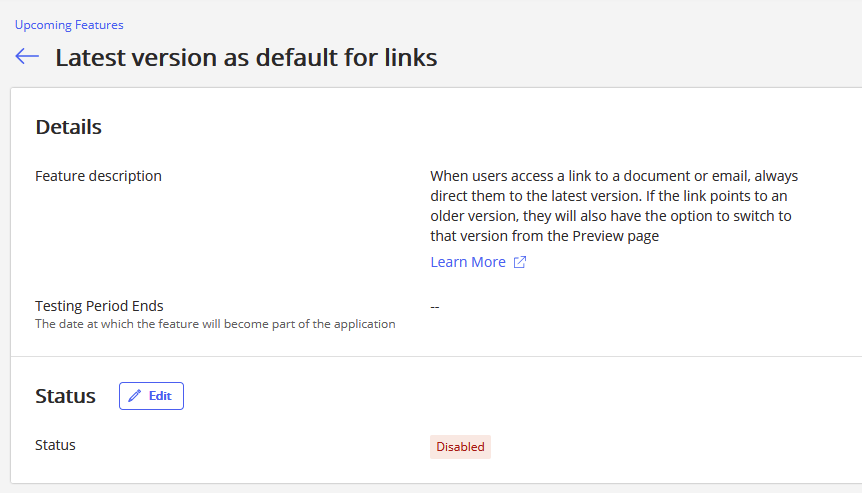Click the page title 'Latest version as default for links'
862x493 pixels.
(246, 57)
